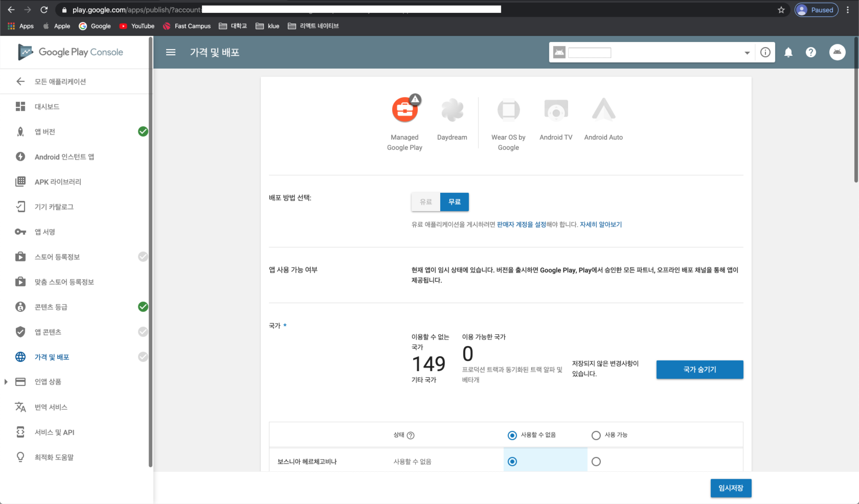This screenshot has width=859, height=504.
Task: Toggle the hamburger navigation menu
Action: click(171, 52)
